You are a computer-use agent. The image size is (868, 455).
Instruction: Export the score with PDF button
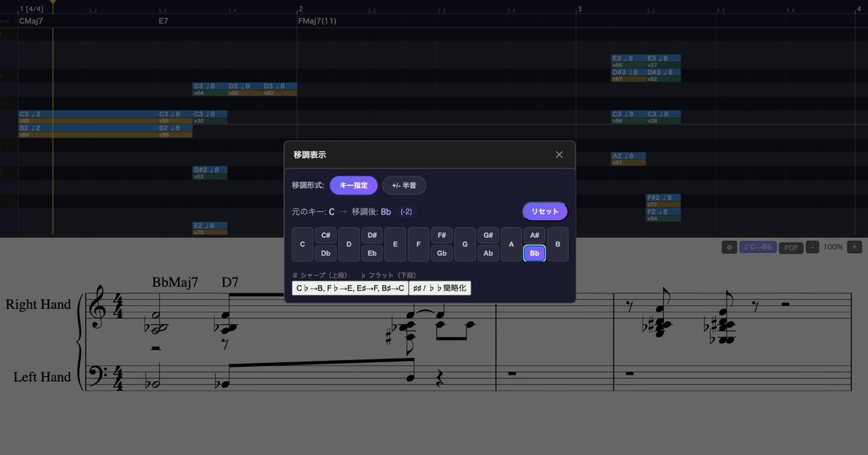pyautogui.click(x=791, y=247)
